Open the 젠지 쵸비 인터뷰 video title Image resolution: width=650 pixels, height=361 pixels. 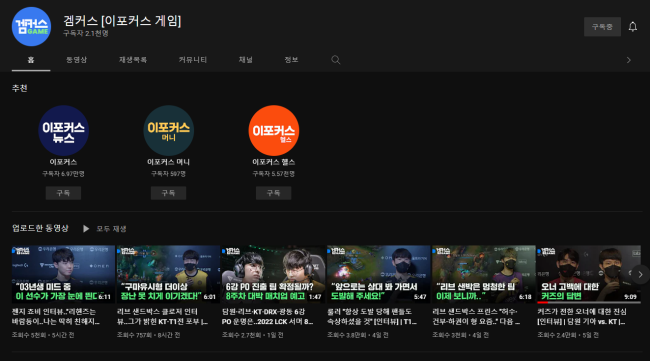click(x=56, y=316)
